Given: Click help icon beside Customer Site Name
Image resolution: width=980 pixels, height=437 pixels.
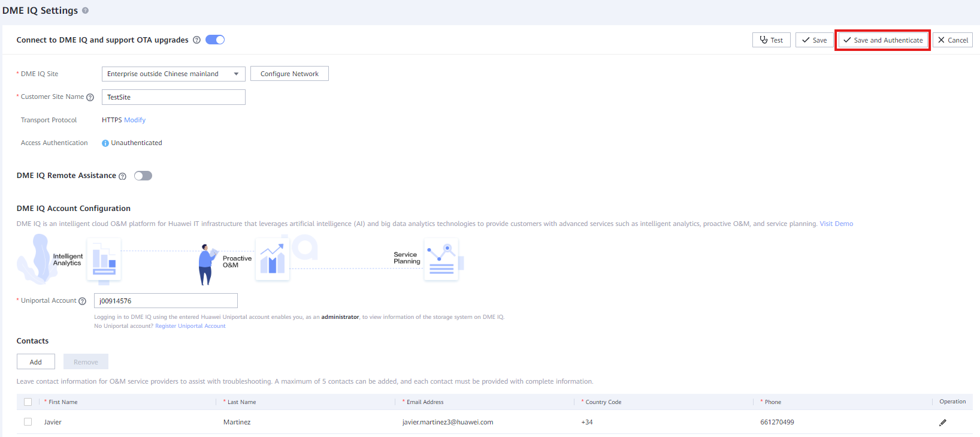Looking at the screenshot, I should click(90, 97).
